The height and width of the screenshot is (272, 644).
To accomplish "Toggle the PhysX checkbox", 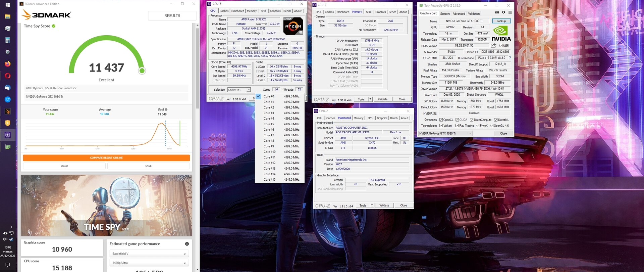I will (x=477, y=126).
